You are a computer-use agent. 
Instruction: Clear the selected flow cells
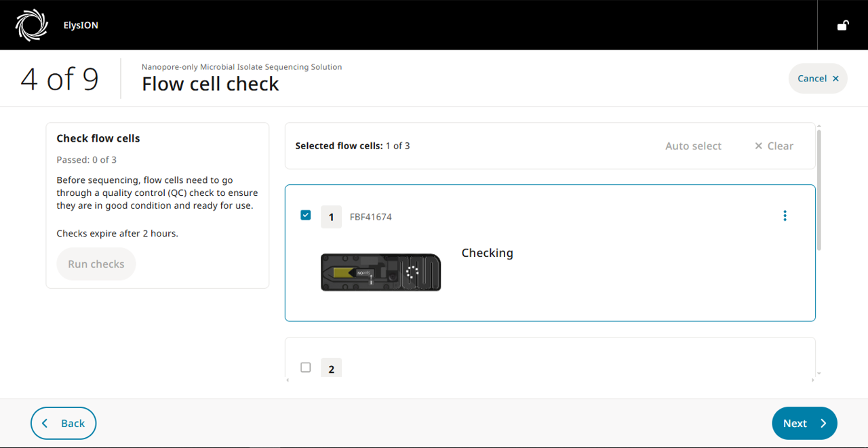point(774,146)
